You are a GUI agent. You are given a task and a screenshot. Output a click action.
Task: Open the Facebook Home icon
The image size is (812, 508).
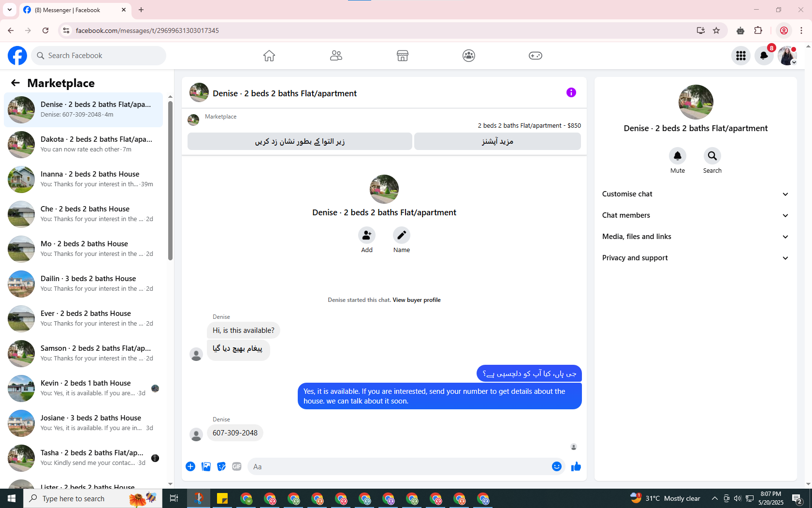[269, 56]
